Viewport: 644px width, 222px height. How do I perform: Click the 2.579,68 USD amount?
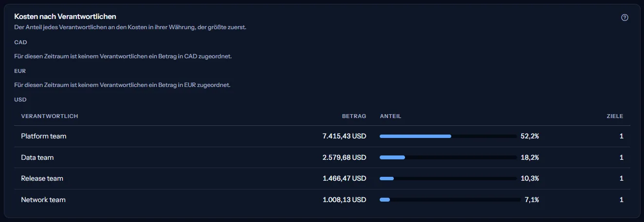tap(344, 157)
